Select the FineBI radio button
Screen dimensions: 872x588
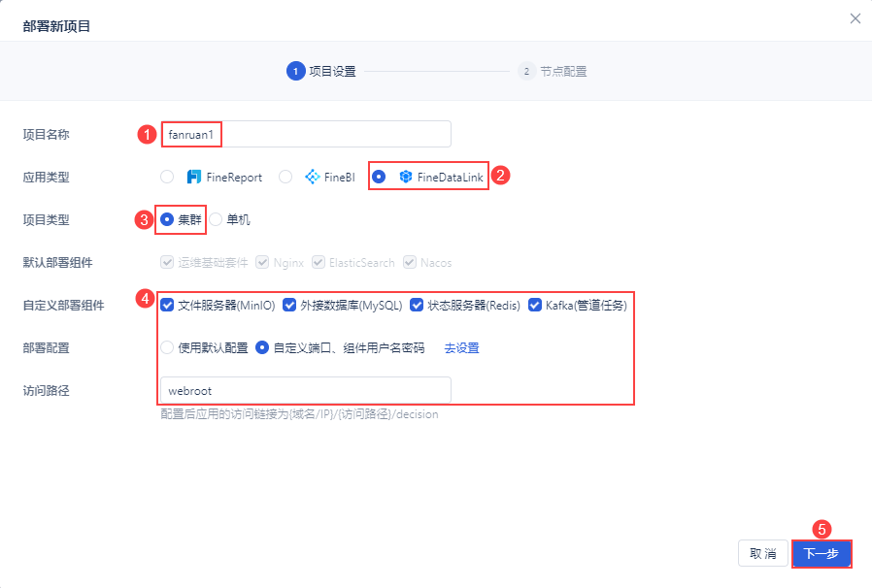285,177
